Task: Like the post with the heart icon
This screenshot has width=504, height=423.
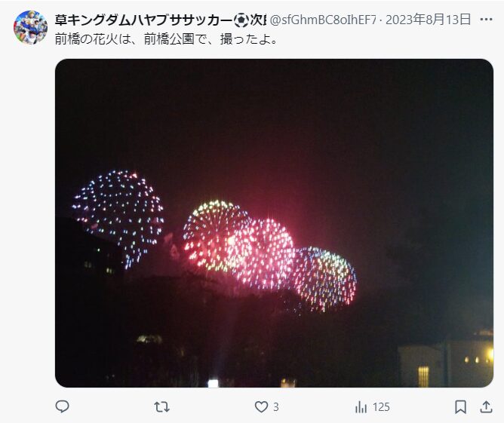Action: pos(261,407)
